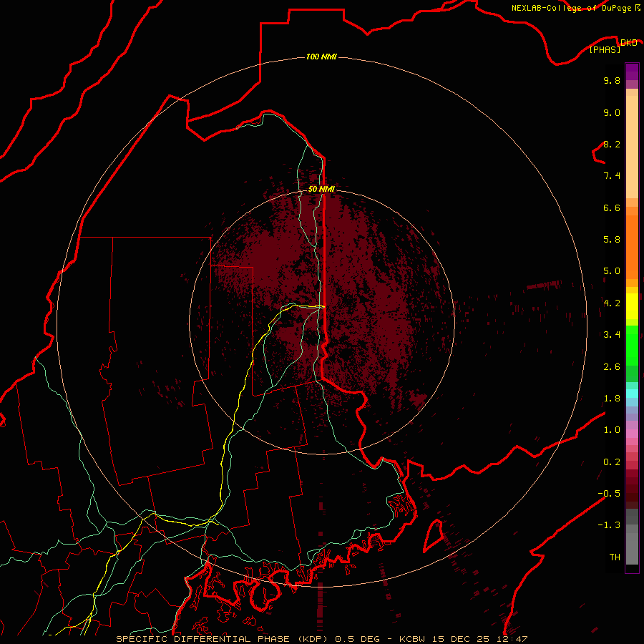Select the yellow color bar segment
The width and height of the screenshot is (644, 644).
pos(632,306)
